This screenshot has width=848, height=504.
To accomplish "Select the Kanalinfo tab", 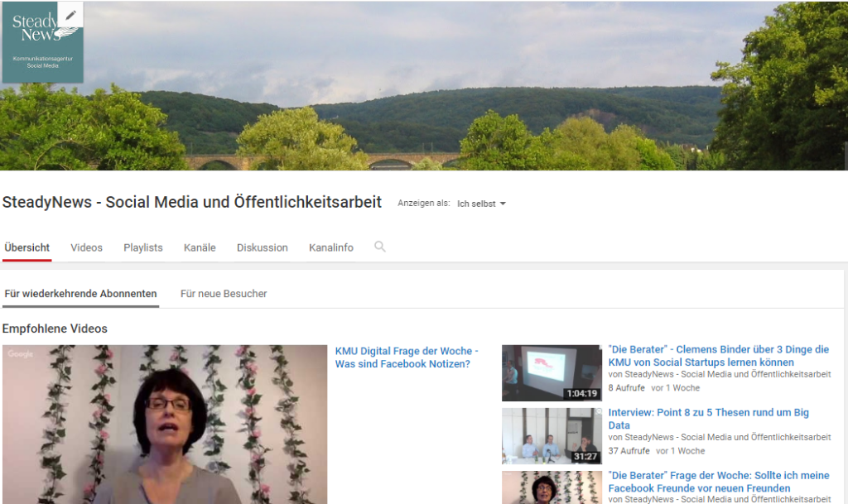I will tap(331, 247).
